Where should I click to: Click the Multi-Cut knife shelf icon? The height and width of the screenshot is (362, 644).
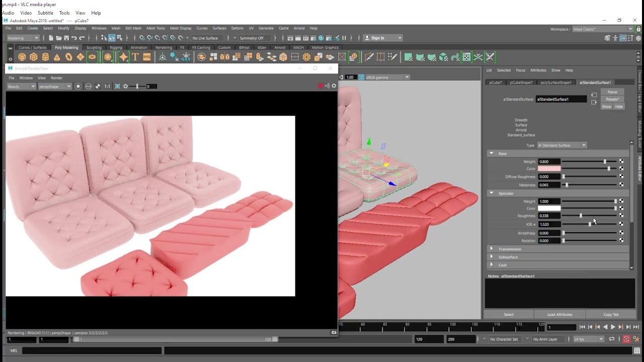[x=369, y=57]
